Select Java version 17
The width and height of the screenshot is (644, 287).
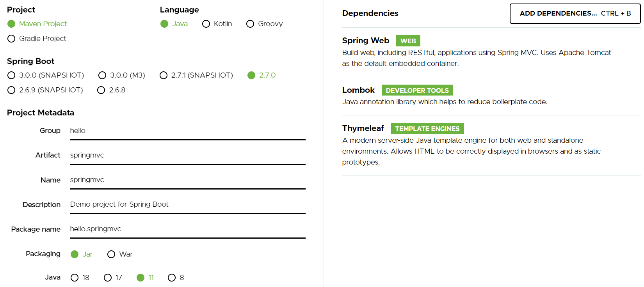108,278
